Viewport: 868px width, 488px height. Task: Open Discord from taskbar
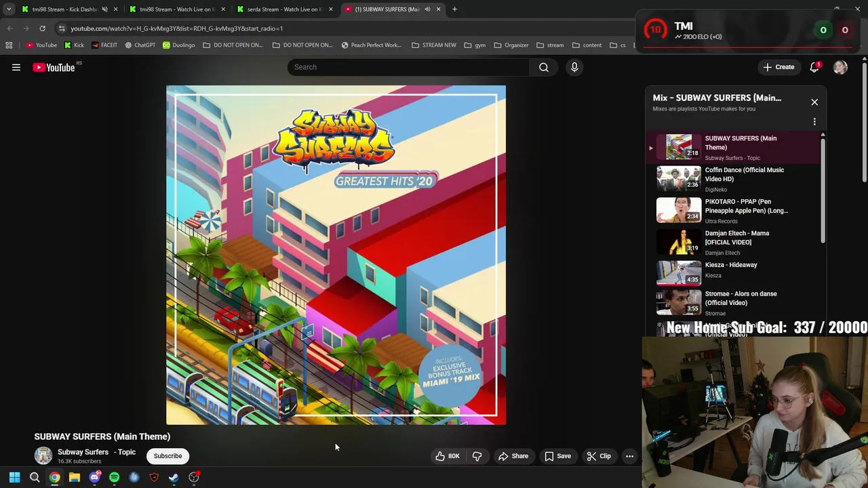click(x=94, y=478)
